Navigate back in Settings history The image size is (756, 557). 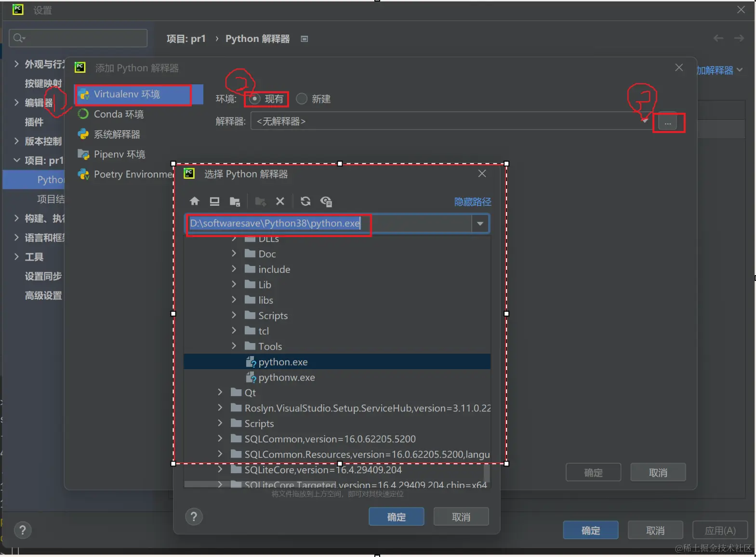pyautogui.click(x=718, y=38)
